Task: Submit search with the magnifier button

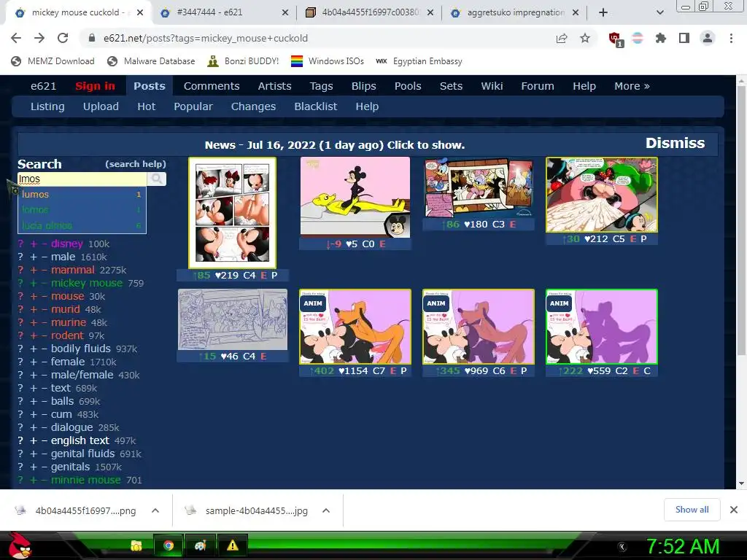Action: click(156, 179)
